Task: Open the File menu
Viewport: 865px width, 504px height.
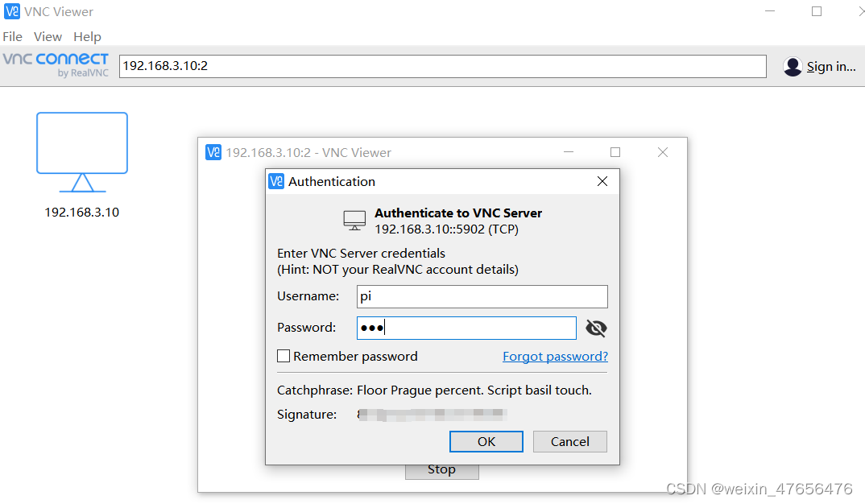Action: pyautogui.click(x=13, y=37)
